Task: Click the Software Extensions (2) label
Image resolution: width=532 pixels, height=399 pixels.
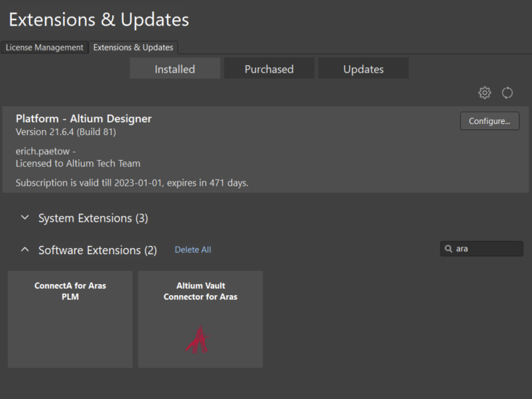Action: point(98,250)
